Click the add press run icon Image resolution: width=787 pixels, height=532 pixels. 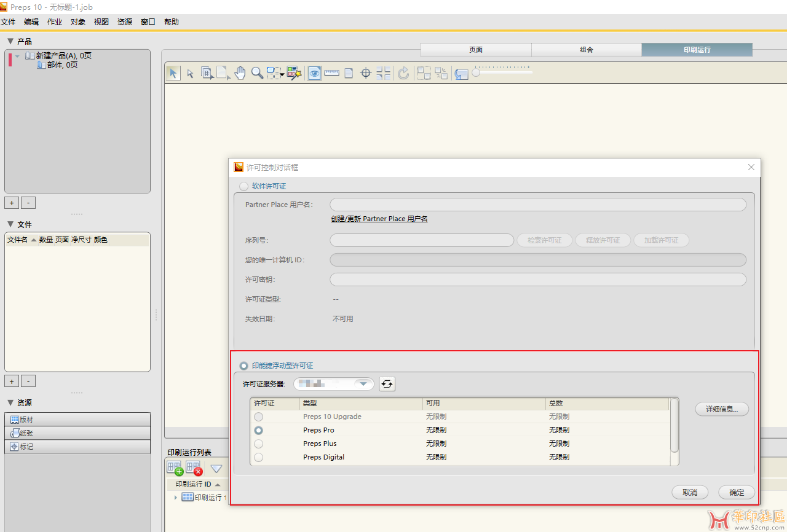175,468
